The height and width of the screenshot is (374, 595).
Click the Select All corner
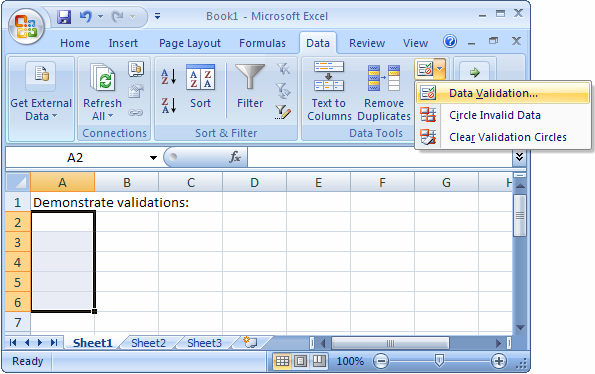coord(18,182)
